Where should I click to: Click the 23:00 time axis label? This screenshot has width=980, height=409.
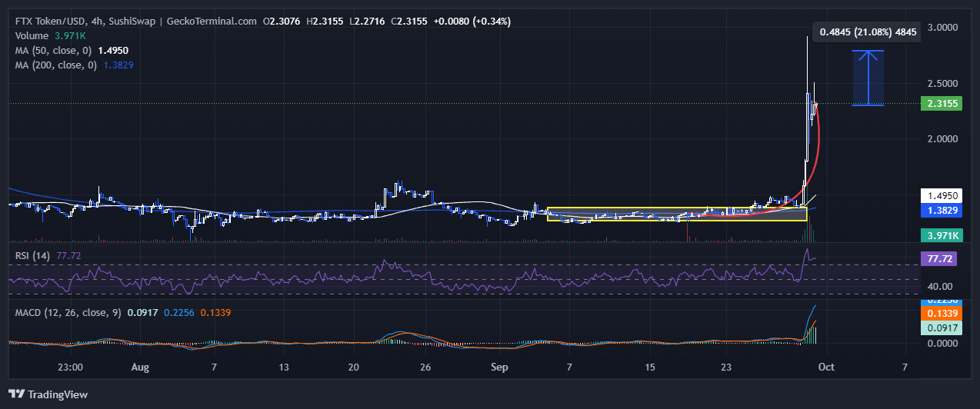[70, 368]
